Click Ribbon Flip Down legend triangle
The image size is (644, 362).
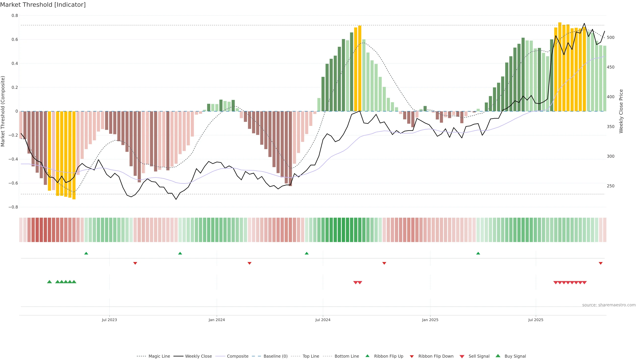[x=412, y=356]
